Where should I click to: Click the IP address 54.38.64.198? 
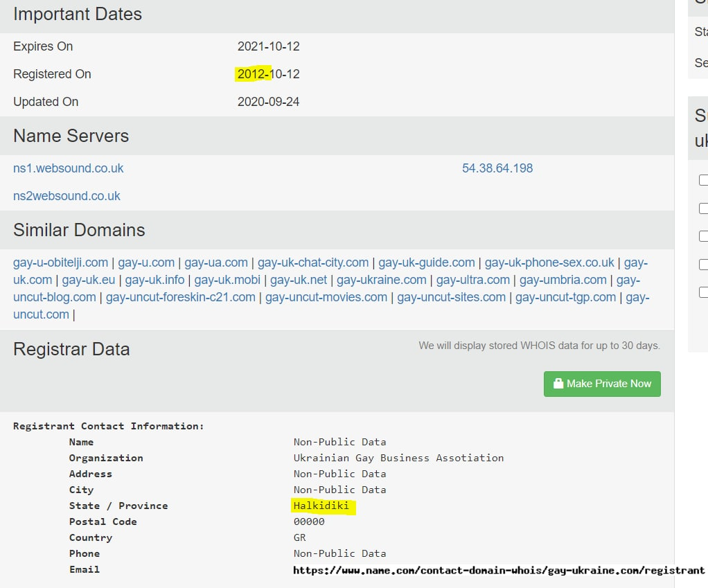497,168
